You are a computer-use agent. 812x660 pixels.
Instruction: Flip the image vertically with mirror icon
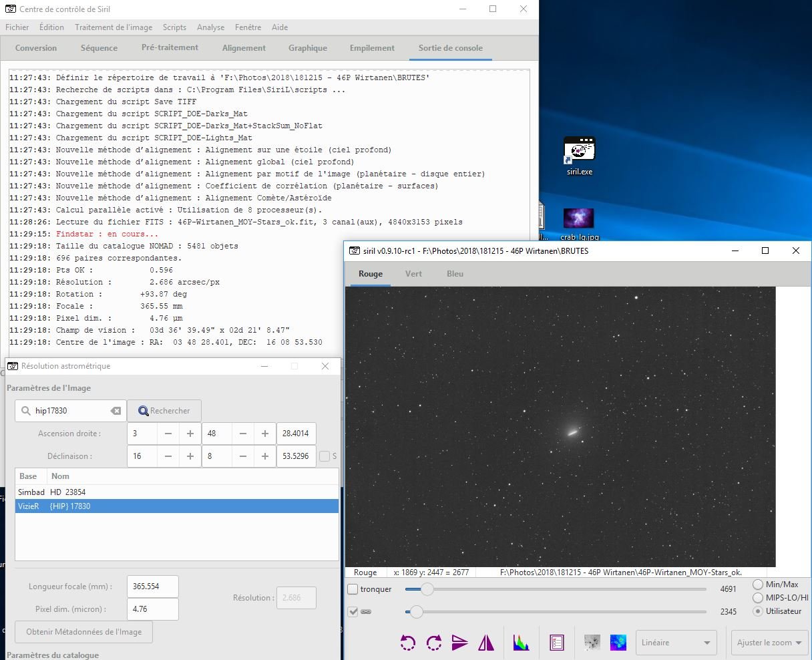(459, 643)
